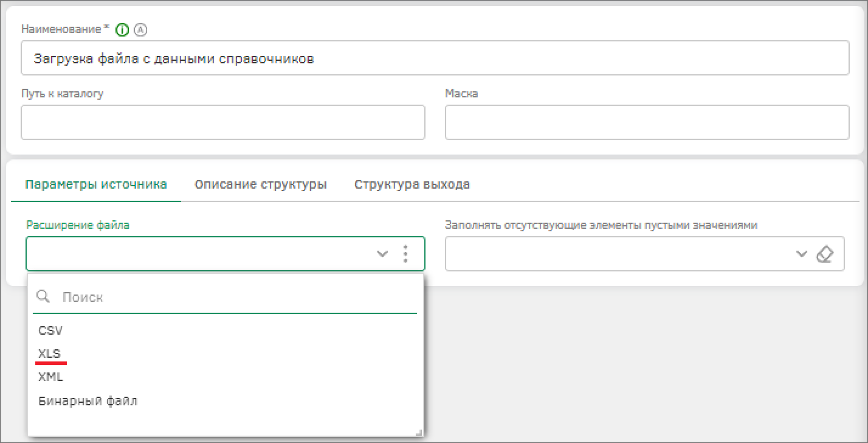Open the Структура выхода tab
Viewport: 868px width, 443px height.
click(x=412, y=184)
